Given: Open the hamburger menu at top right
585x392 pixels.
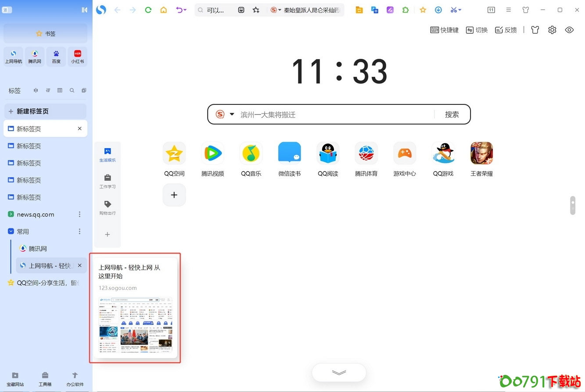Looking at the screenshot, I should 508,10.
